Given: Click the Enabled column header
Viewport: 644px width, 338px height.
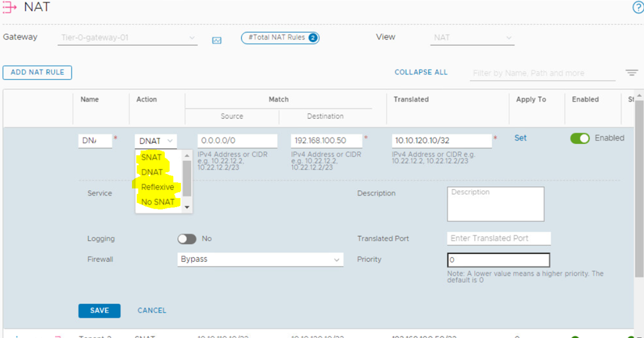Looking at the screenshot, I should pos(586,100).
